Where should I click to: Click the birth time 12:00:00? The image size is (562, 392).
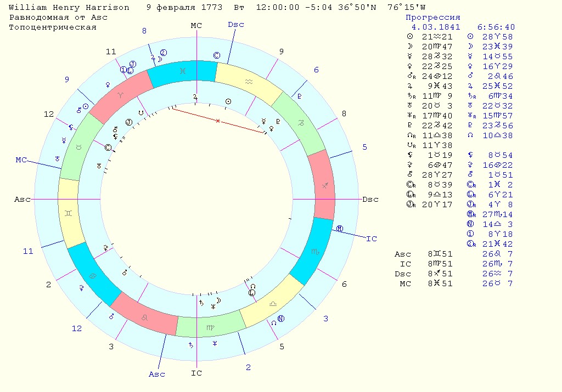click(277, 7)
